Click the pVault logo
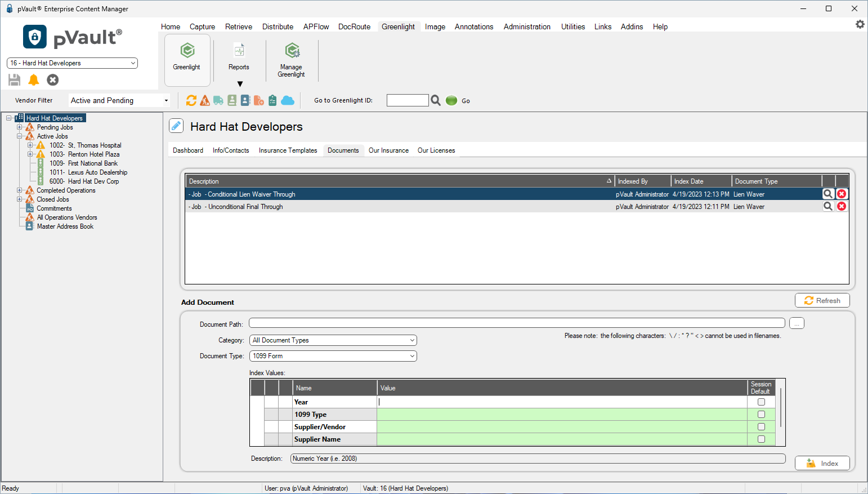The height and width of the screenshot is (494, 868). coord(72,37)
